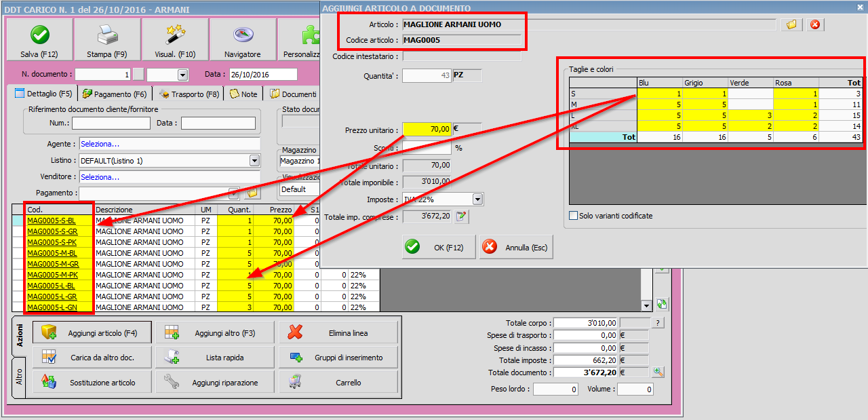This screenshot has height=420, width=868.
Task: Open the Navigatore compass button
Action: point(243,39)
